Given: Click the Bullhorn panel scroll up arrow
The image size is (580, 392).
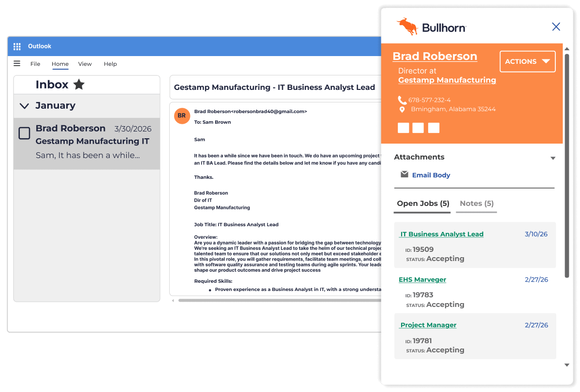Looking at the screenshot, I should [567, 48].
